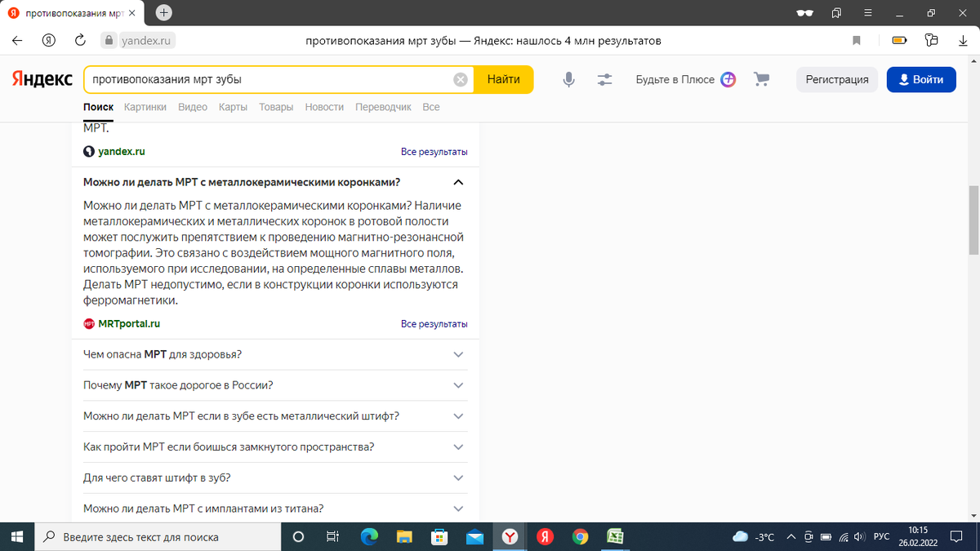Open the power saving battery icon in toolbar
Screen dimensions: 980x551
(899, 40)
